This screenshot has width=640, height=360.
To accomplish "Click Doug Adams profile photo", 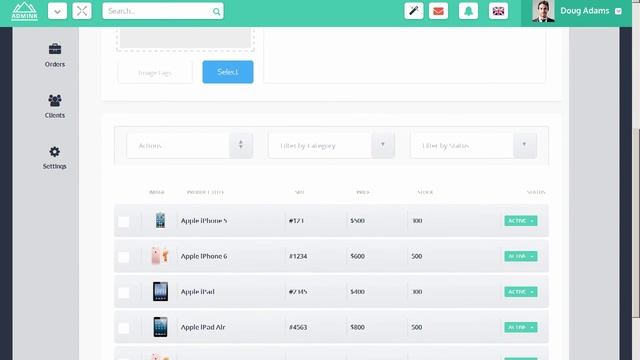I will [x=543, y=11].
